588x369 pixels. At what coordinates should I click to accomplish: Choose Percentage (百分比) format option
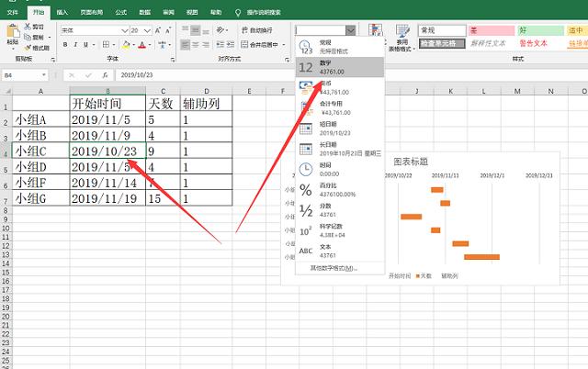coord(340,190)
